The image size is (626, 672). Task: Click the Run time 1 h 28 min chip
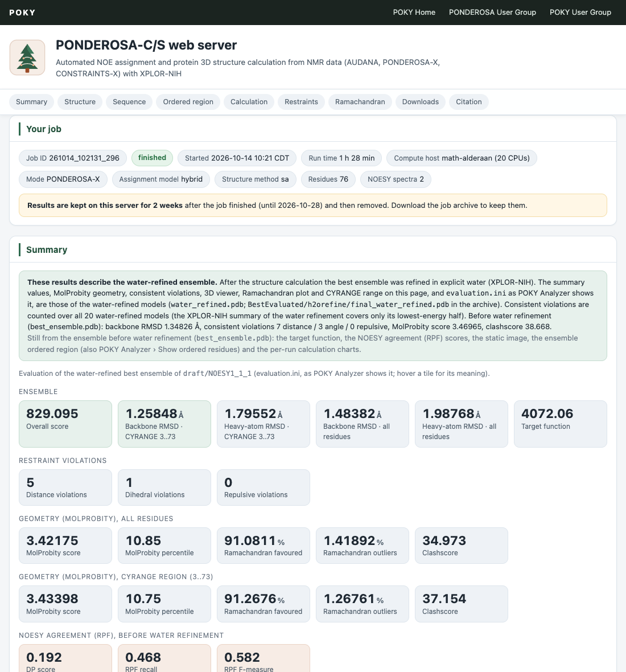[341, 158]
